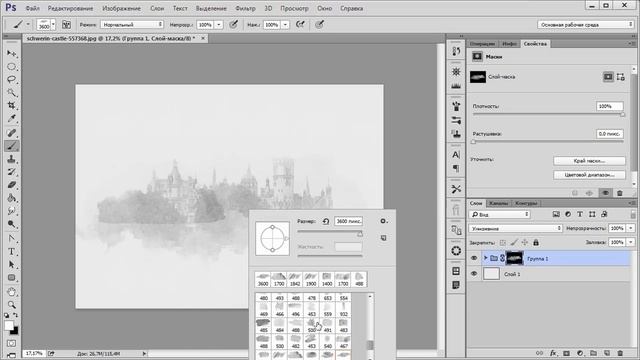This screenshot has width=640, height=360.
Task: Select the Eyedropper tool
Action: pyautogui.click(x=11, y=119)
